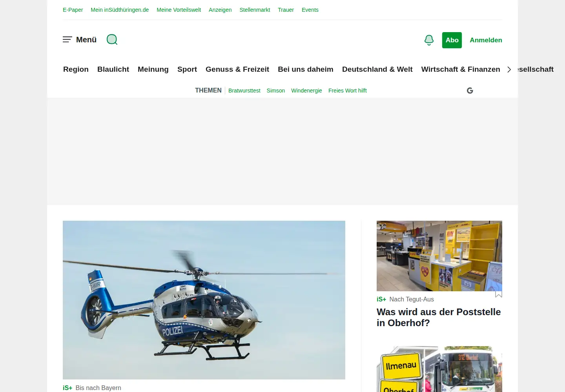Select the Windenergie topic
Viewport: 565px width, 392px height.
tap(306, 91)
